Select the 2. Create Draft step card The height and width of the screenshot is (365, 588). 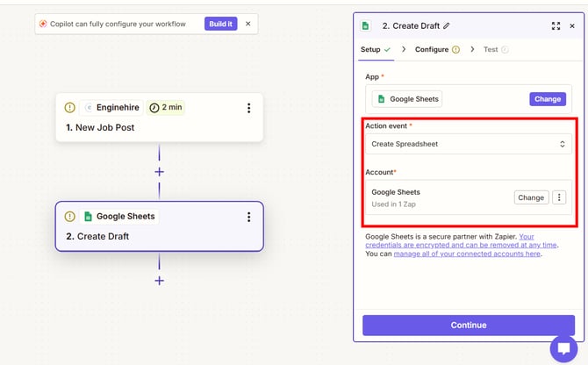[160, 226]
